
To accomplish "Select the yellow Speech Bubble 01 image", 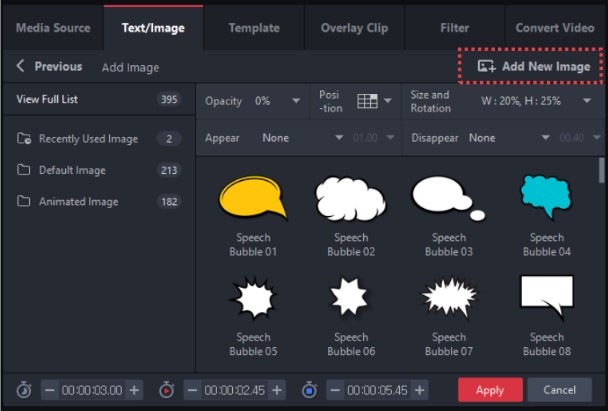I will point(252,198).
